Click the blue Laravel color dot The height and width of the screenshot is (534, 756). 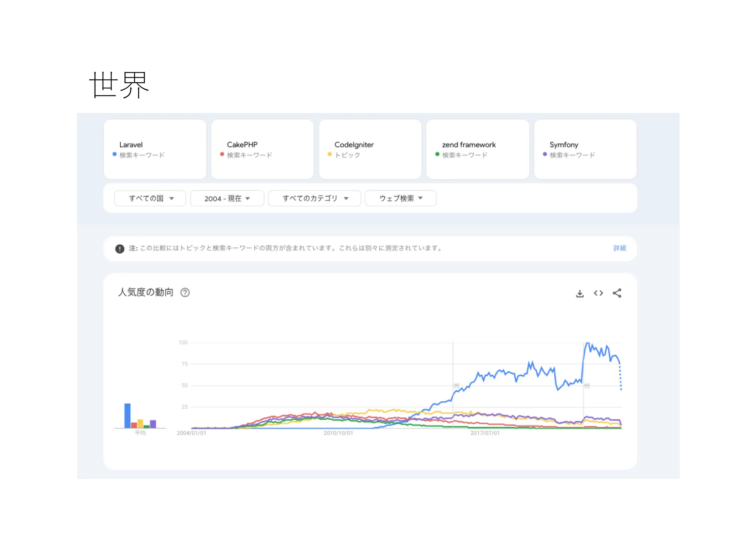[114, 154]
